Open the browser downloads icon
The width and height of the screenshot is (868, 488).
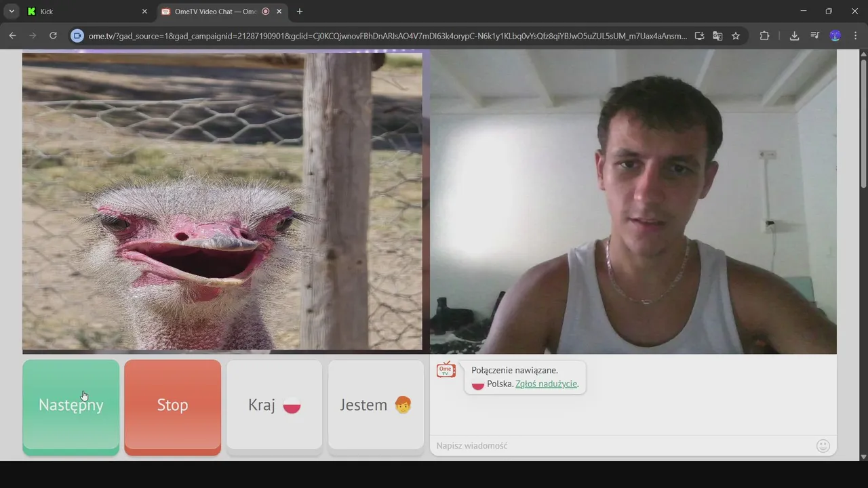coord(794,36)
